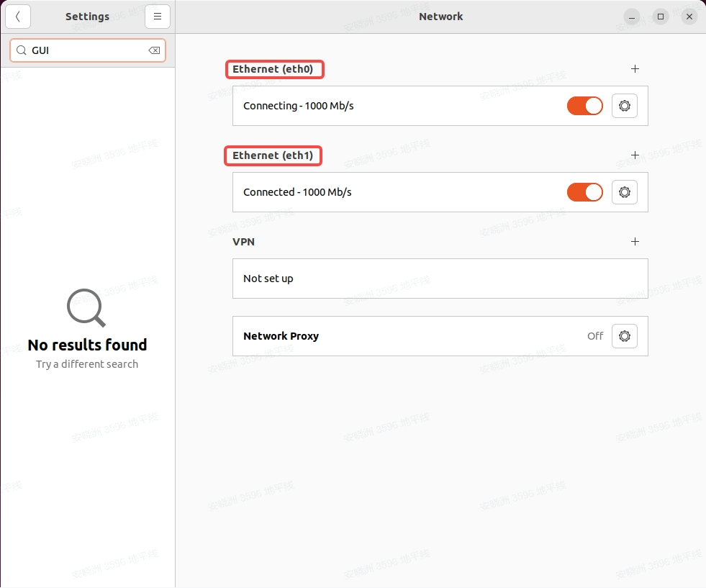Image resolution: width=706 pixels, height=588 pixels.
Task: Focus the search field containing GUI
Action: click(88, 50)
